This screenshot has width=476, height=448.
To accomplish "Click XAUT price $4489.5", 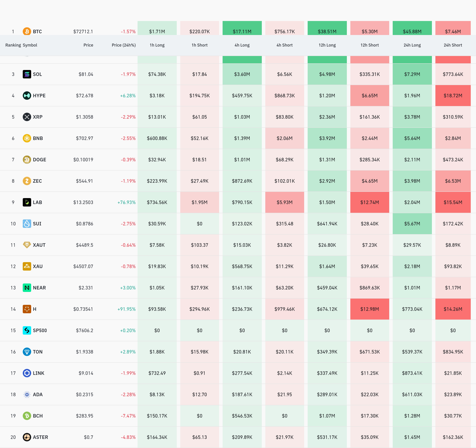I will 85,245.
